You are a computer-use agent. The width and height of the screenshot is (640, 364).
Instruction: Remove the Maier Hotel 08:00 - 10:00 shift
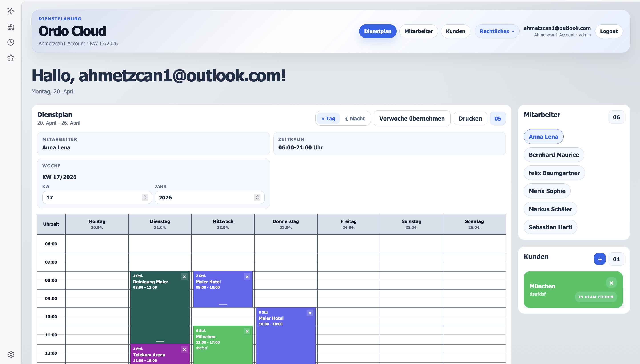(247, 277)
